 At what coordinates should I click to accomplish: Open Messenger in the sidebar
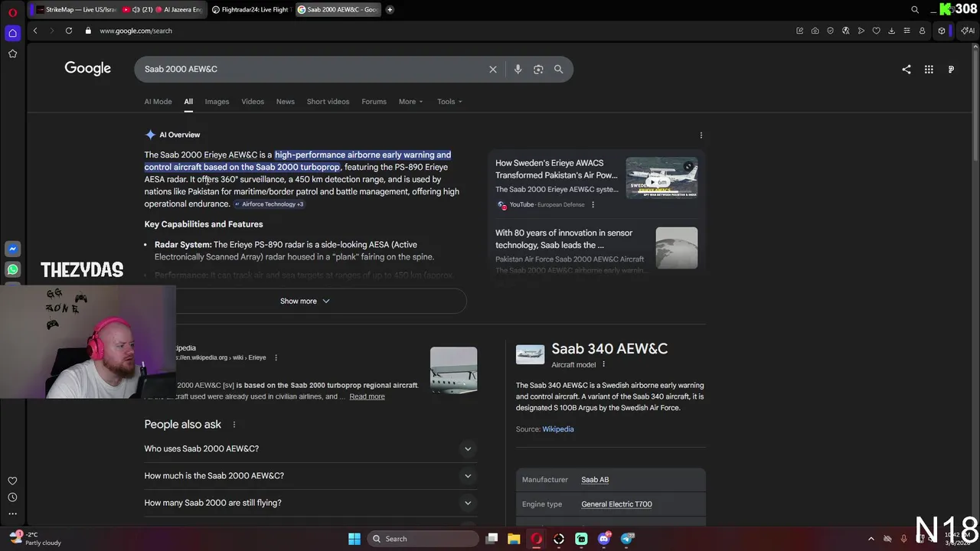(12, 249)
